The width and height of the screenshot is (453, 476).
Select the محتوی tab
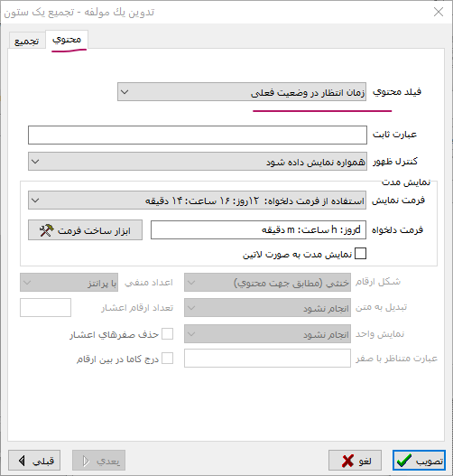67,40
